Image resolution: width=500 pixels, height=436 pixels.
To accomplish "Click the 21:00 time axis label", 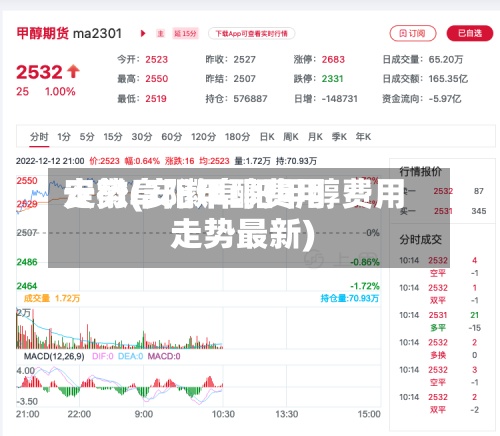I will tap(28, 414).
